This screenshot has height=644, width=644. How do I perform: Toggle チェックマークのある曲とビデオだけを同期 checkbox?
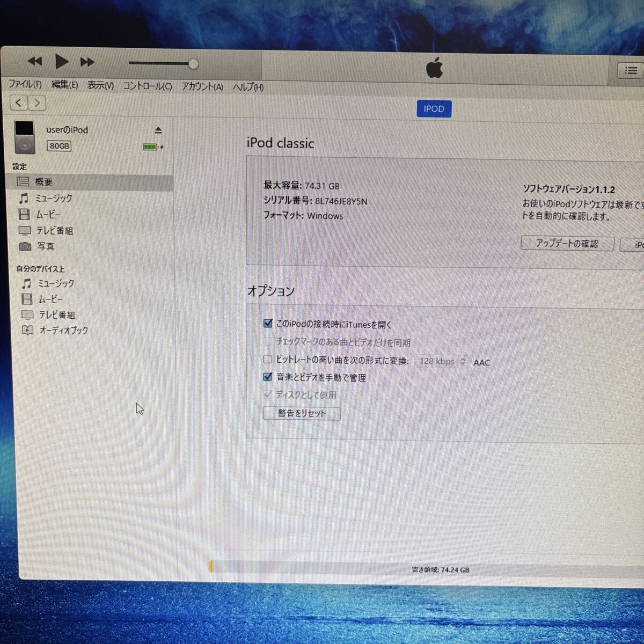click(x=268, y=342)
